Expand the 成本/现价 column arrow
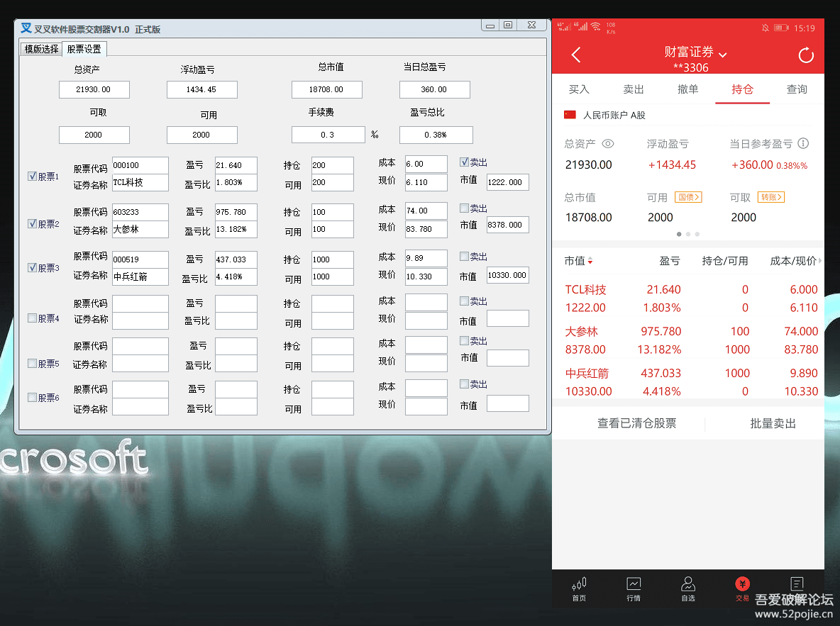The width and height of the screenshot is (840, 626). (820, 261)
